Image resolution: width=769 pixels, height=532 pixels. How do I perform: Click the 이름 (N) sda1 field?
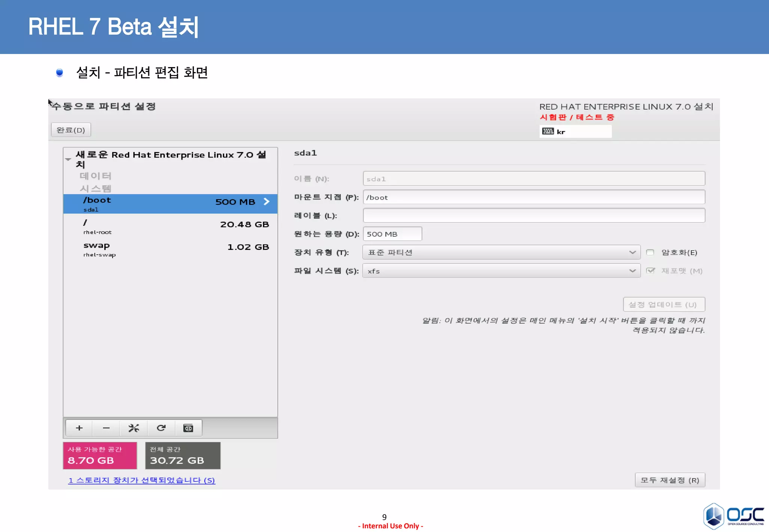pos(534,179)
